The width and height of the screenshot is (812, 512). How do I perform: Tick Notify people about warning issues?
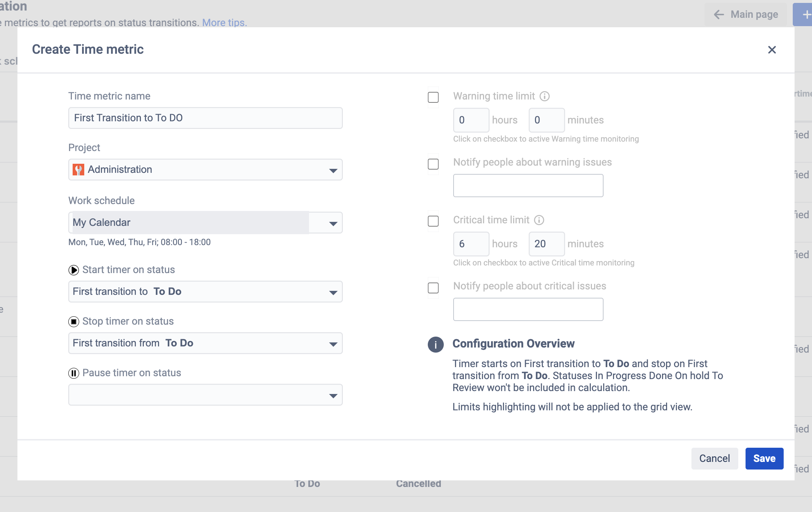(433, 164)
